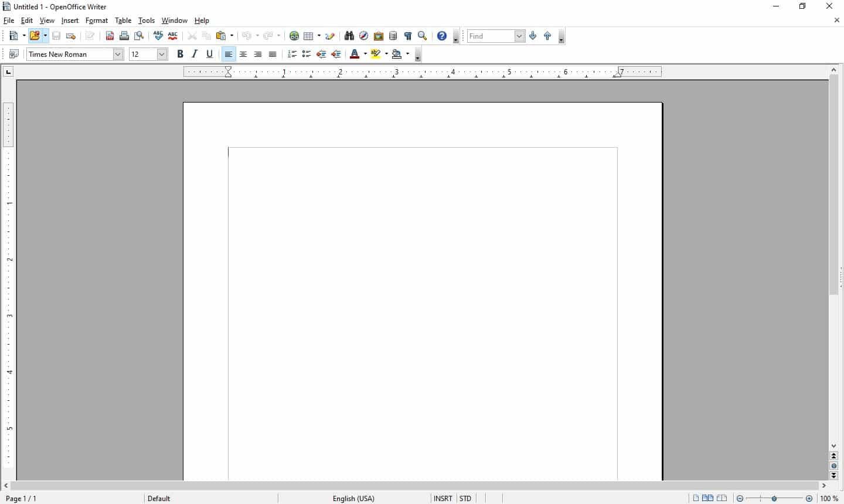The width and height of the screenshot is (844, 504).
Task: Click into the Find text field
Action: (x=490, y=36)
